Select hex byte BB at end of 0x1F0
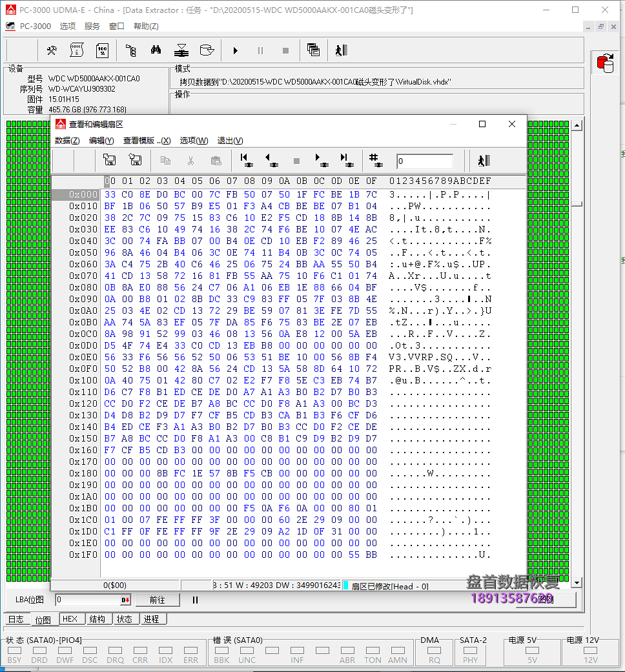 [371, 555]
